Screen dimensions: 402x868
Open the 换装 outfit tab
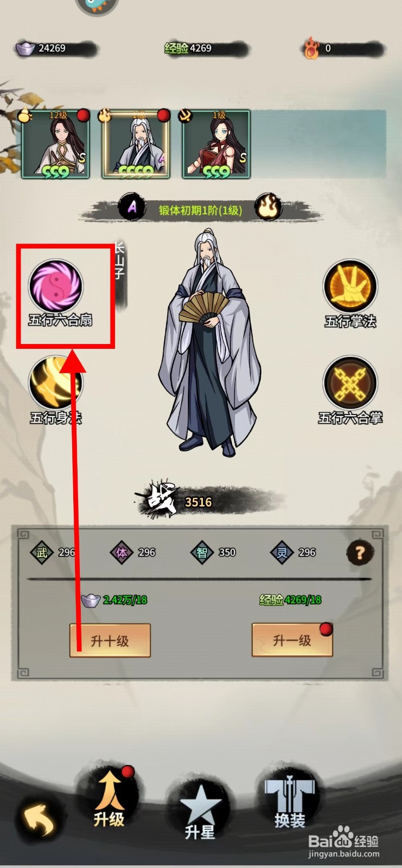[x=290, y=803]
